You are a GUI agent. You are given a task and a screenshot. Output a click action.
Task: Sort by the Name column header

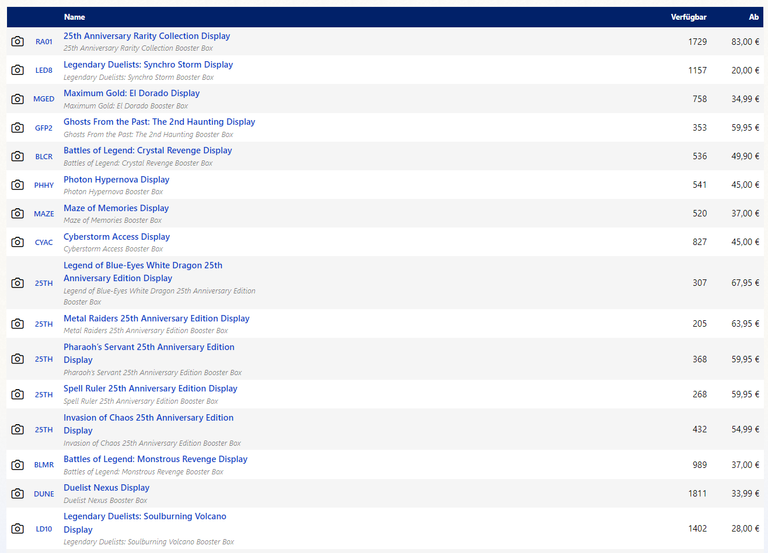[74, 17]
